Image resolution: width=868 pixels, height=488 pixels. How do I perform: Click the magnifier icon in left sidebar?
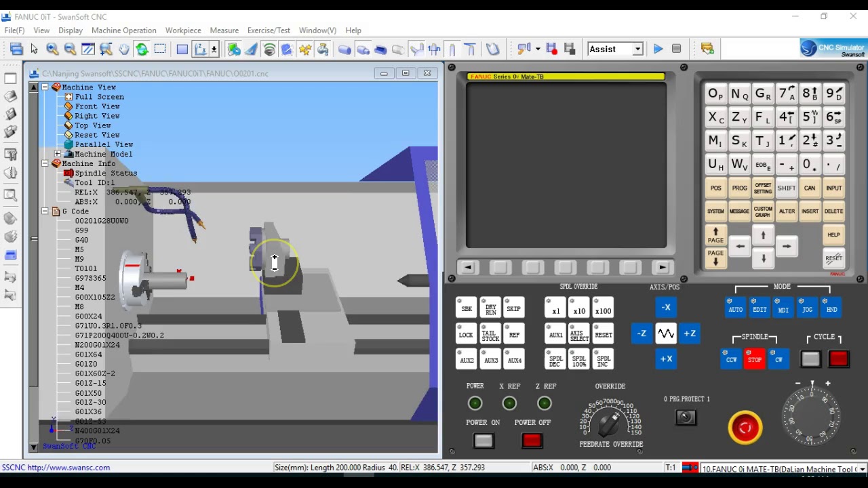tap(10, 196)
